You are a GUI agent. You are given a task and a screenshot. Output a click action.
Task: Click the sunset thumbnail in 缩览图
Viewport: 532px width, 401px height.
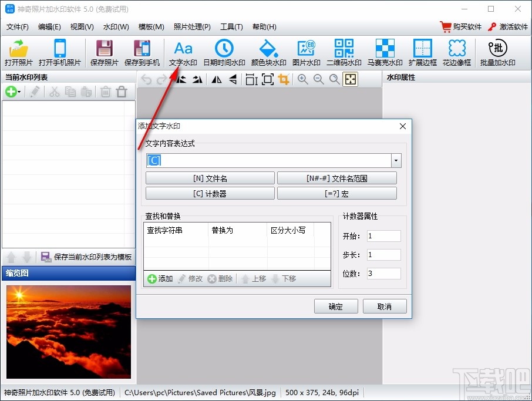coord(69,332)
